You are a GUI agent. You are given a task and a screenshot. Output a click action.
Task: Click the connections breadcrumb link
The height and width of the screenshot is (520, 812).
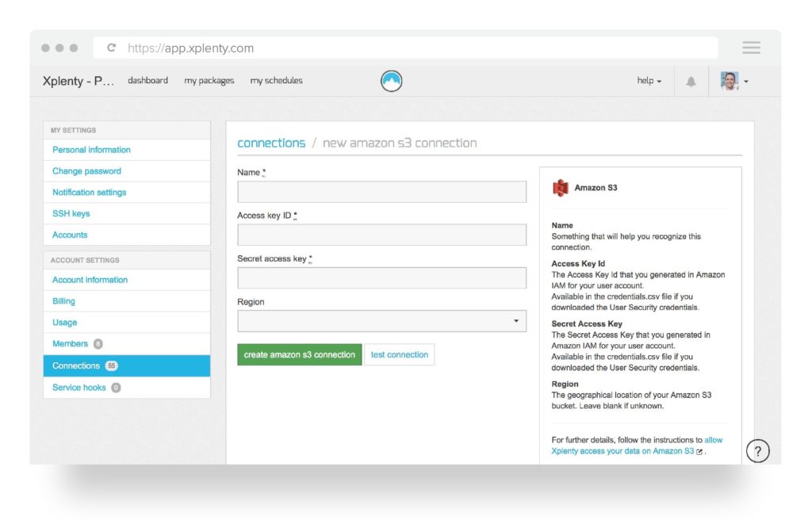click(x=271, y=143)
